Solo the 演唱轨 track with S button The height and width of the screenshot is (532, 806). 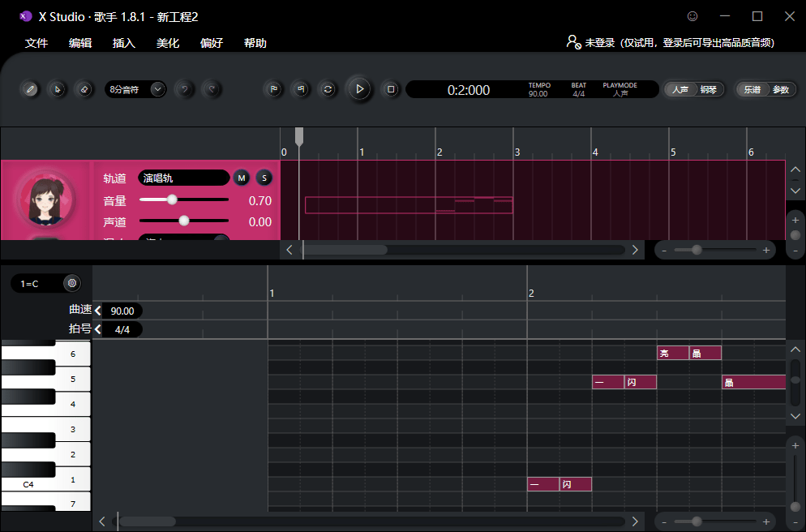pyautogui.click(x=264, y=178)
